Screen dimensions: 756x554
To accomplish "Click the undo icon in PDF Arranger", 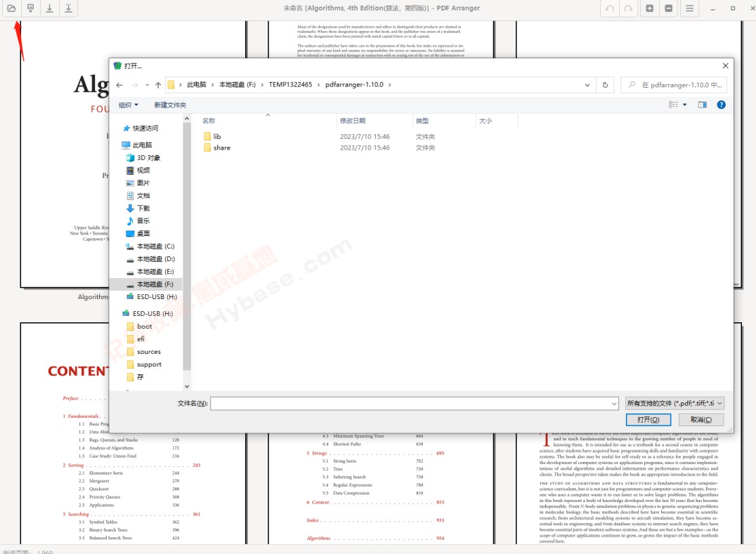I will pyautogui.click(x=609, y=8).
